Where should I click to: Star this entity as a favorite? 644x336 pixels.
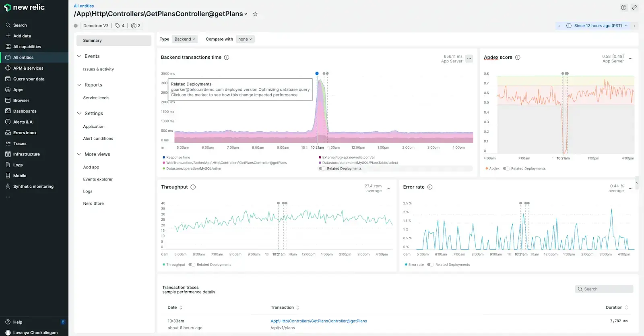255,14
